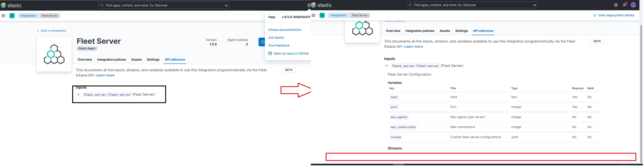Click the Learn more link
The image size is (644, 166).
click(x=105, y=75)
